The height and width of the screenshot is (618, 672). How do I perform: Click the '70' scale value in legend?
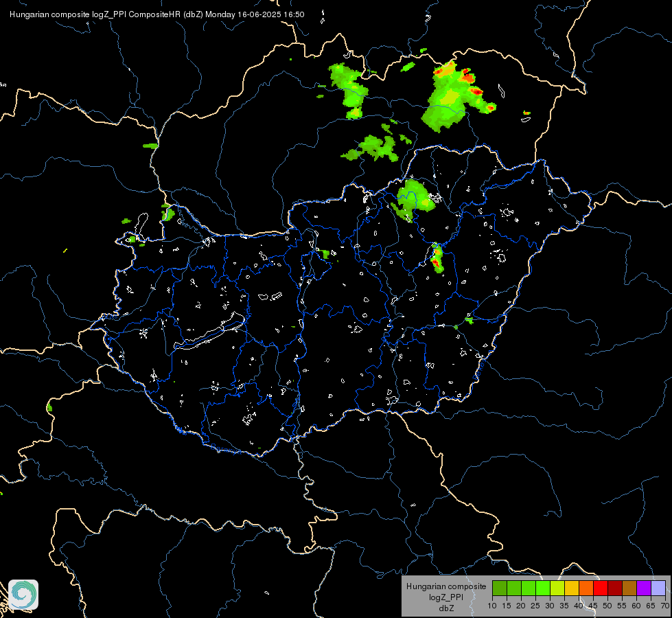tap(664, 606)
